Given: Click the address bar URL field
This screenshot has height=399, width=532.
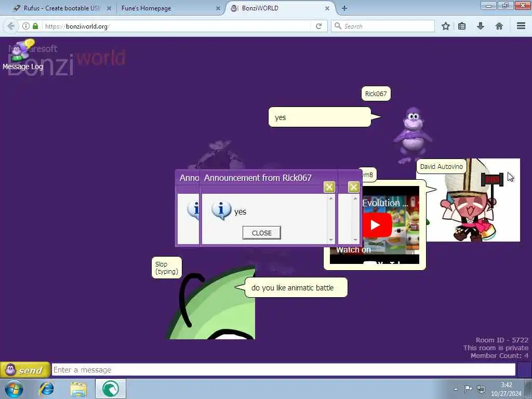Looking at the screenshot, I should point(177,26).
